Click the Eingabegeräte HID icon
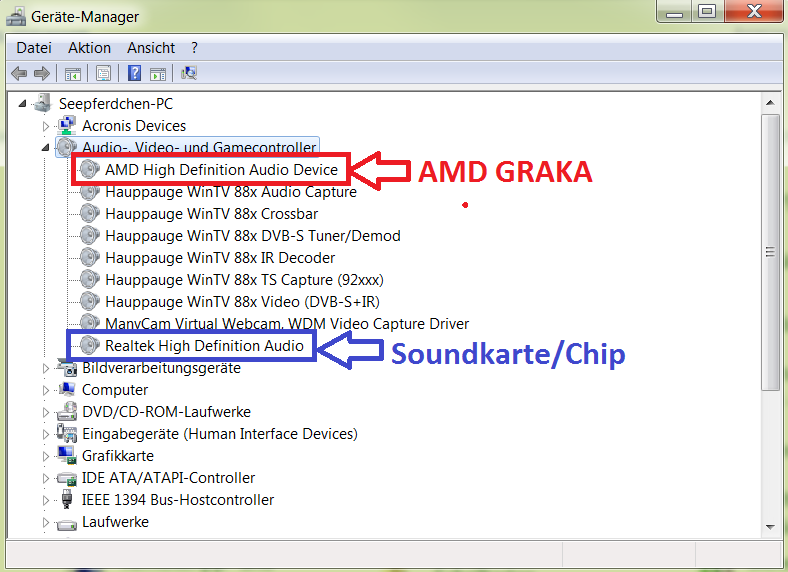 click(66, 433)
